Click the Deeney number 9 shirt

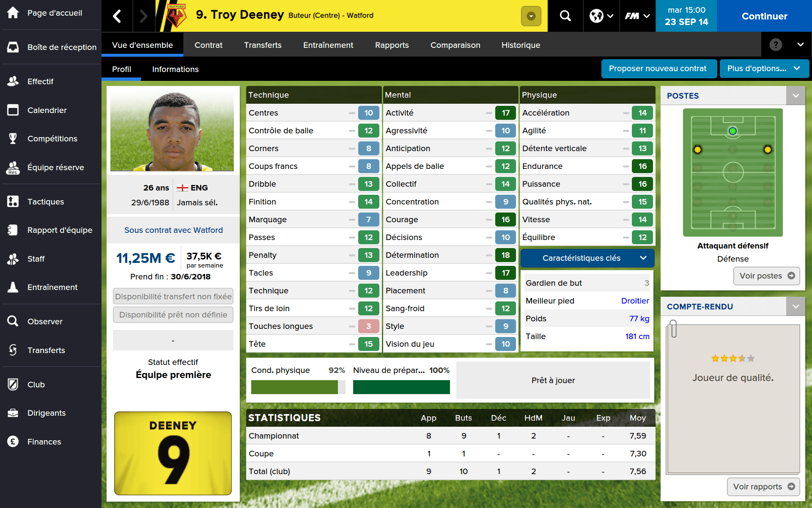click(x=173, y=453)
